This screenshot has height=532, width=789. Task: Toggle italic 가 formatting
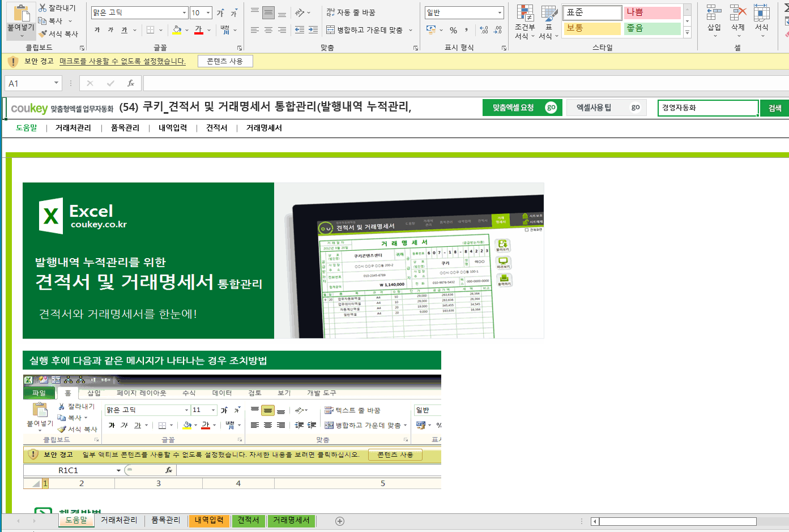[110, 30]
